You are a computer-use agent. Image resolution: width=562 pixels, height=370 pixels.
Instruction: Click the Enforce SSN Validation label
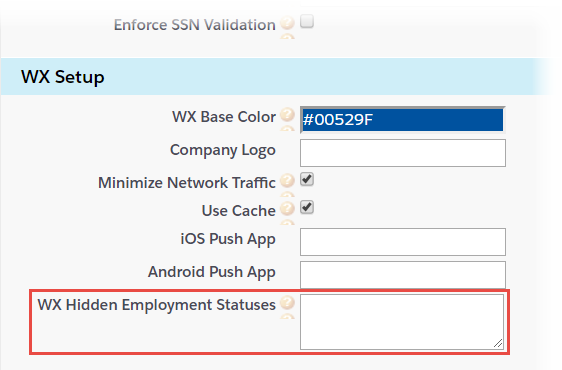pyautogui.click(x=195, y=25)
